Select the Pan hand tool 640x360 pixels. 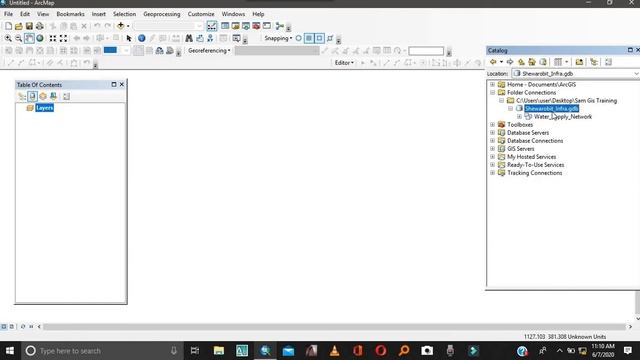click(29, 38)
